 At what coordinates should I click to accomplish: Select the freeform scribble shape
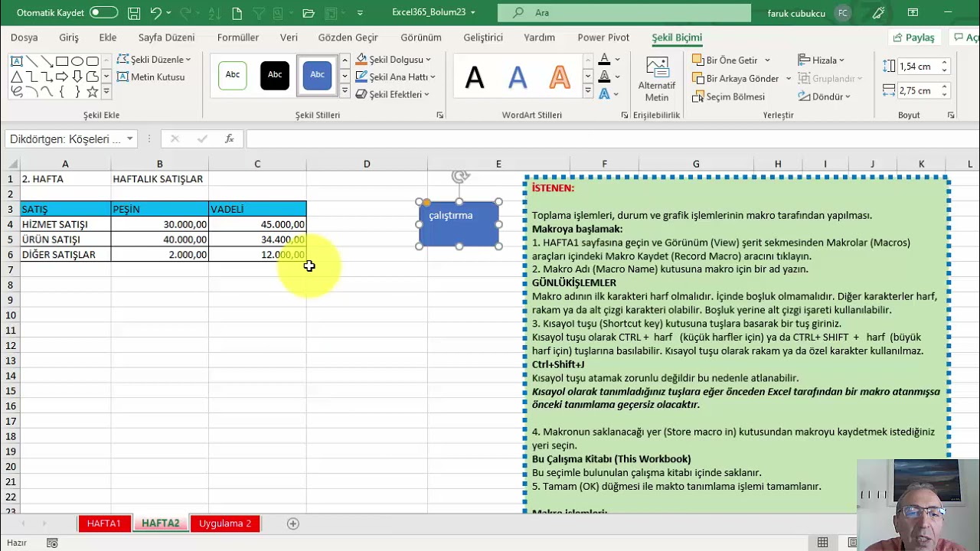tap(16, 92)
